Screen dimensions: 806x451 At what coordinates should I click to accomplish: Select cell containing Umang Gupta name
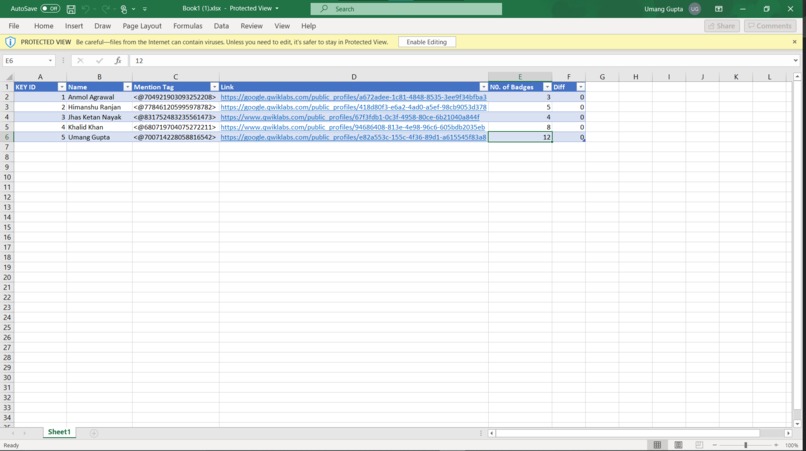(x=99, y=137)
